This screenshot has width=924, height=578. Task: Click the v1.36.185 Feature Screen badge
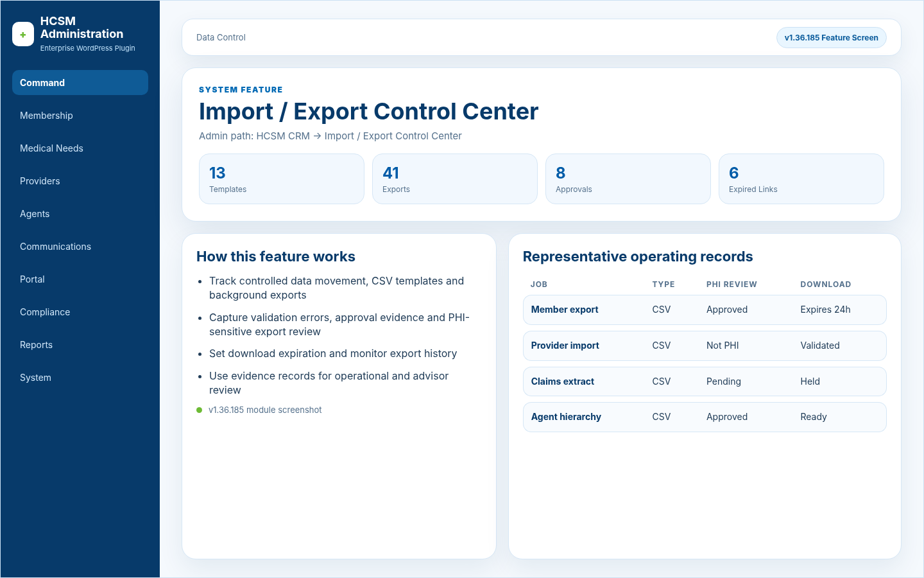click(x=831, y=37)
